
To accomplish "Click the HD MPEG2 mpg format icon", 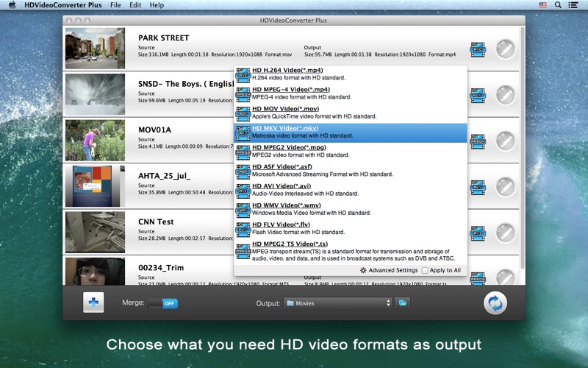I will (x=243, y=152).
